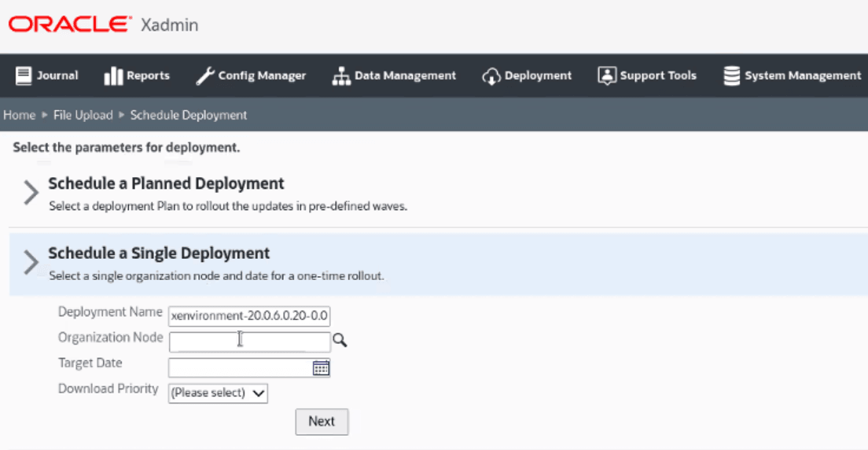
Task: Go to File Upload breadcrumb
Action: tap(83, 116)
